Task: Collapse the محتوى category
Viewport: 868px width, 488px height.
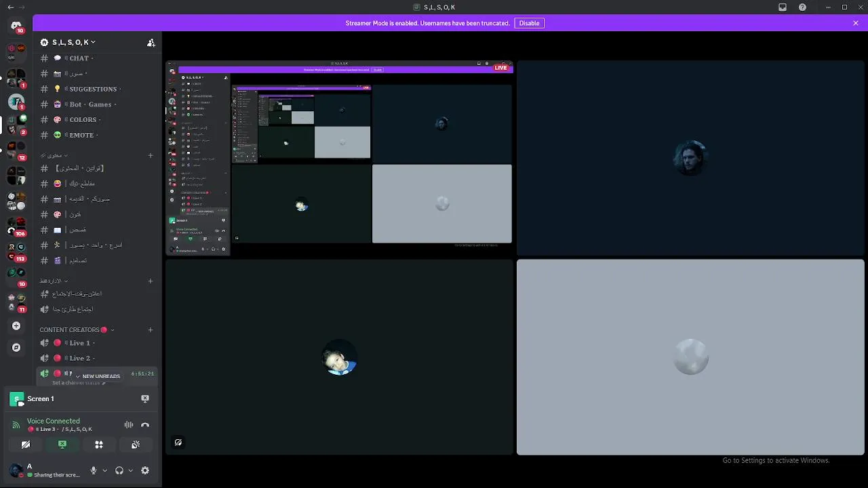Action: coord(56,155)
